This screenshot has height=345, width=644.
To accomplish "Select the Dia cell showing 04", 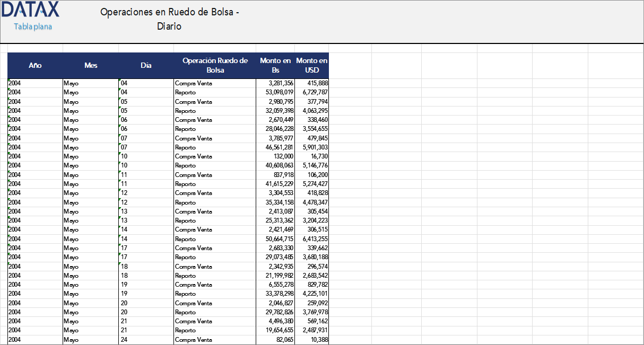I will [x=124, y=83].
